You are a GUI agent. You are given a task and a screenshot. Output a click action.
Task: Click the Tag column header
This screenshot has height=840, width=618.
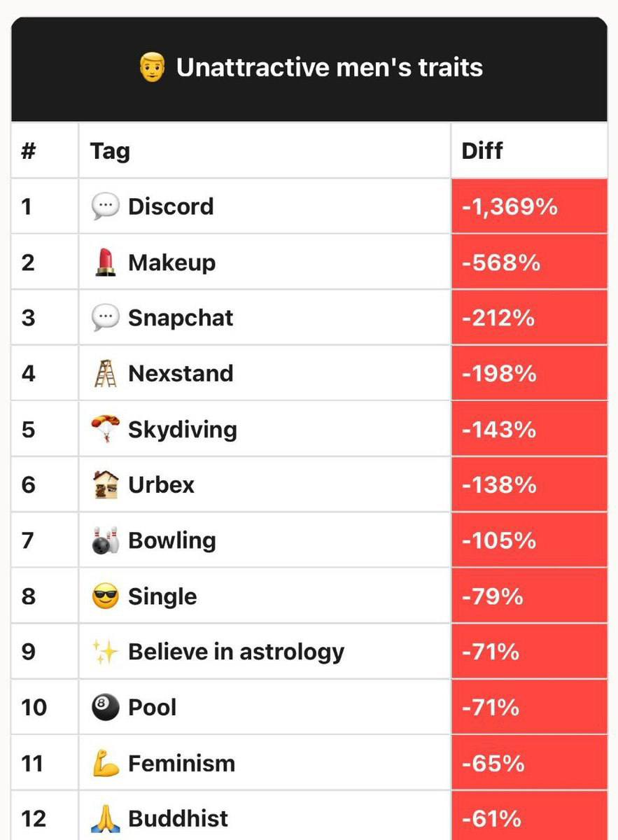click(110, 151)
